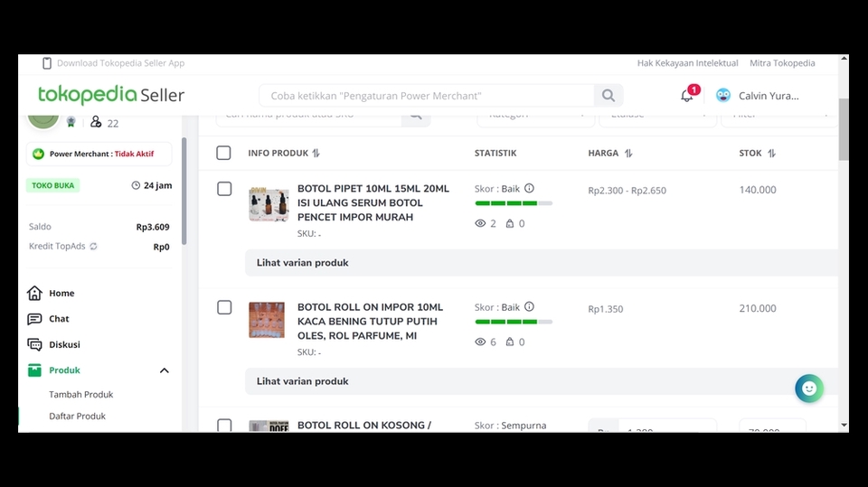The image size is (868, 487).
Task: Click the Skor : Sempurna label
Action: [510, 426]
